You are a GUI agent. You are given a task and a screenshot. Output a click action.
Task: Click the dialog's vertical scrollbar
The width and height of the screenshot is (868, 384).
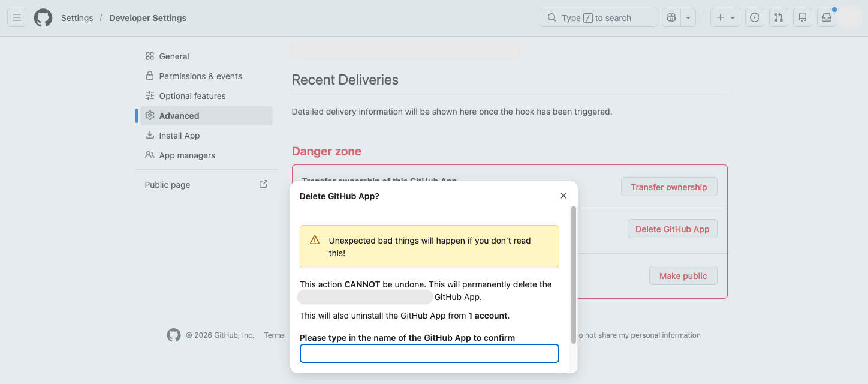coord(574,275)
